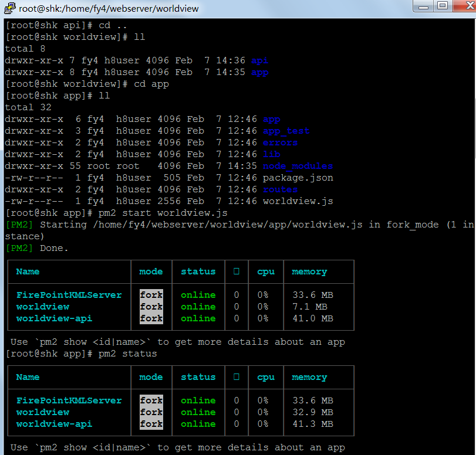Click highlighted 'fork' for worldview-api, second table

click(x=151, y=424)
